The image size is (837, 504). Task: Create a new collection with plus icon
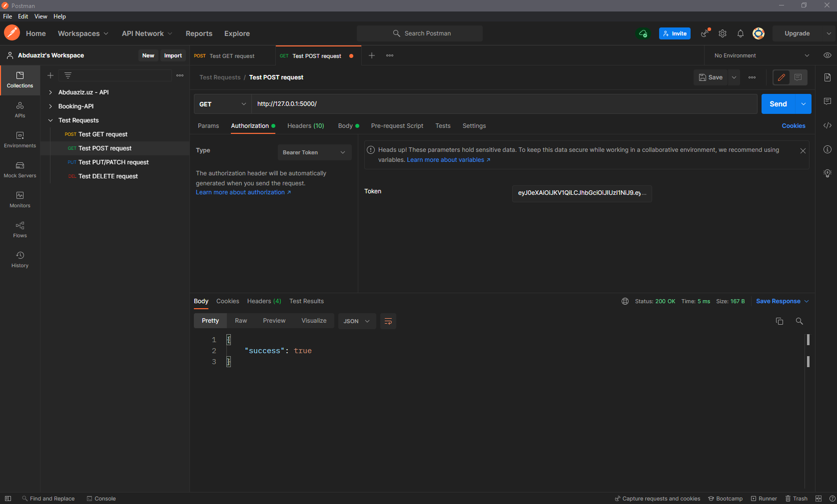click(x=50, y=75)
